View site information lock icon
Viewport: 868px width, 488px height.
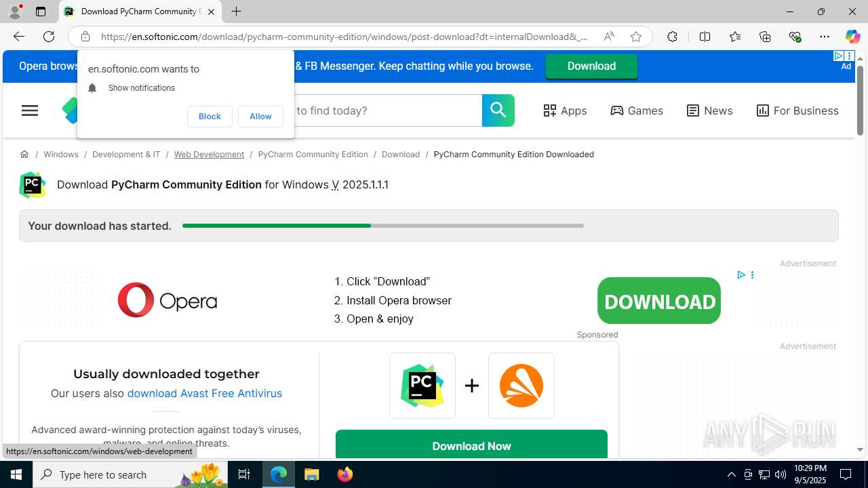tap(85, 37)
